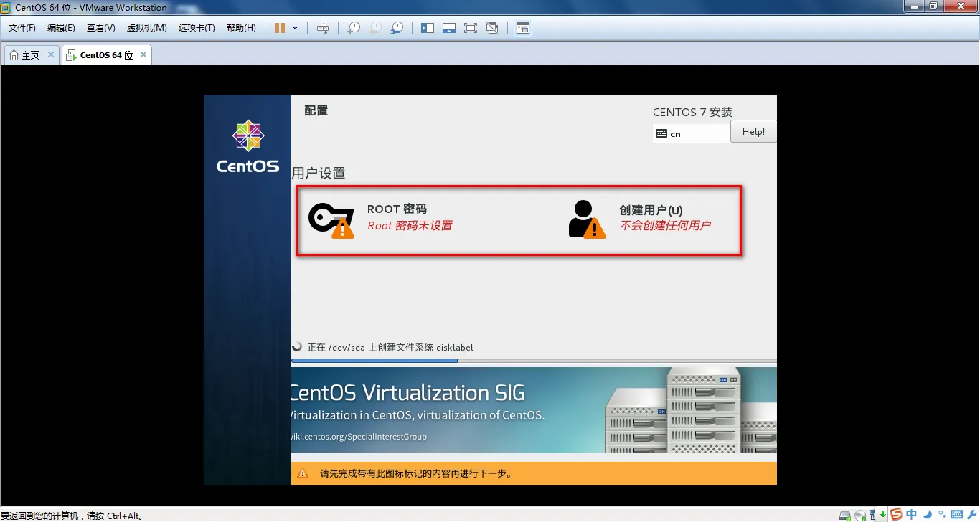Open the power options dropdown arrow beside pause
The height and width of the screenshot is (522, 980).
click(x=295, y=28)
